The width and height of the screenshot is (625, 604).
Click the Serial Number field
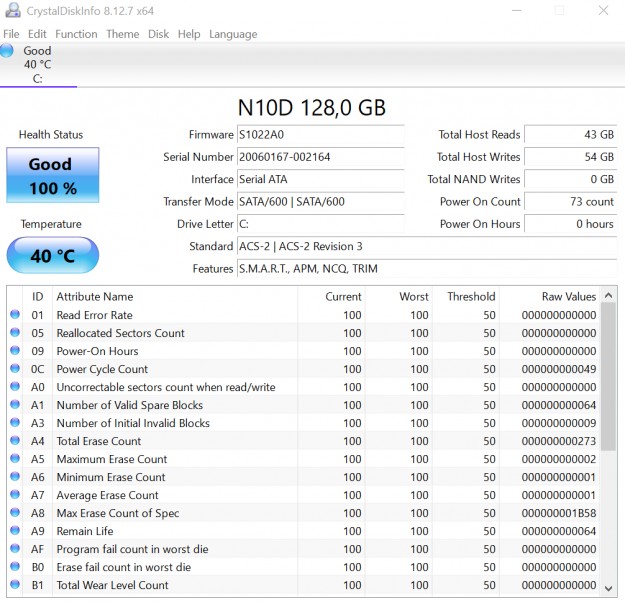pyautogui.click(x=320, y=157)
